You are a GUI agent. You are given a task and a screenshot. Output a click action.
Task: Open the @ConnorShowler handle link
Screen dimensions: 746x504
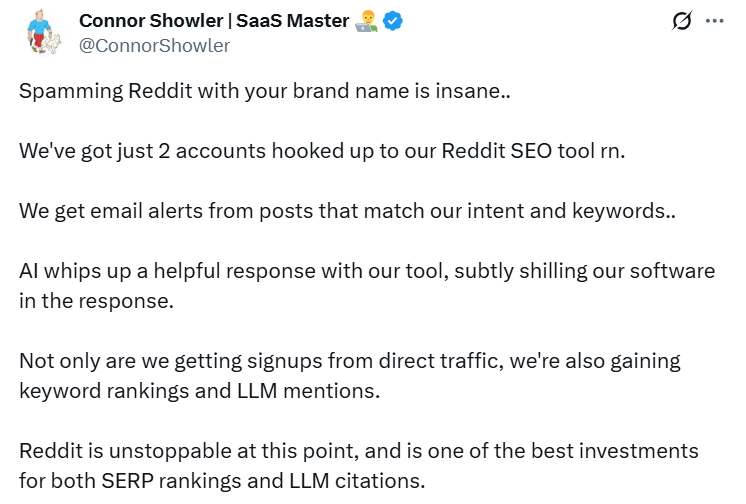point(153,46)
